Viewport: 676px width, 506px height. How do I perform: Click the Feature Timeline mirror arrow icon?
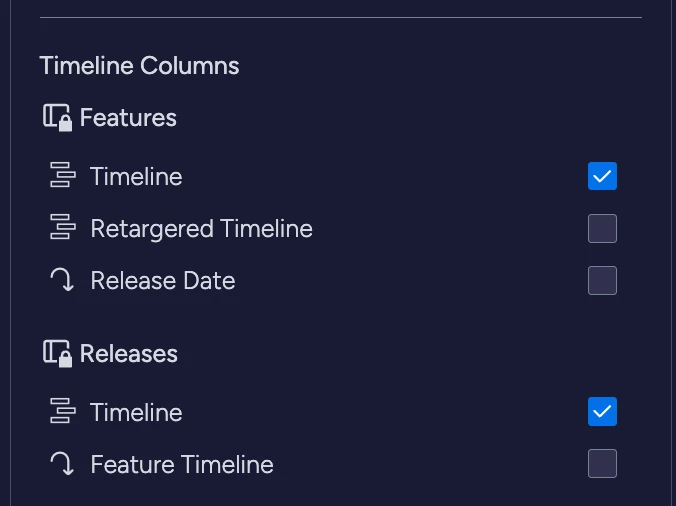63,465
